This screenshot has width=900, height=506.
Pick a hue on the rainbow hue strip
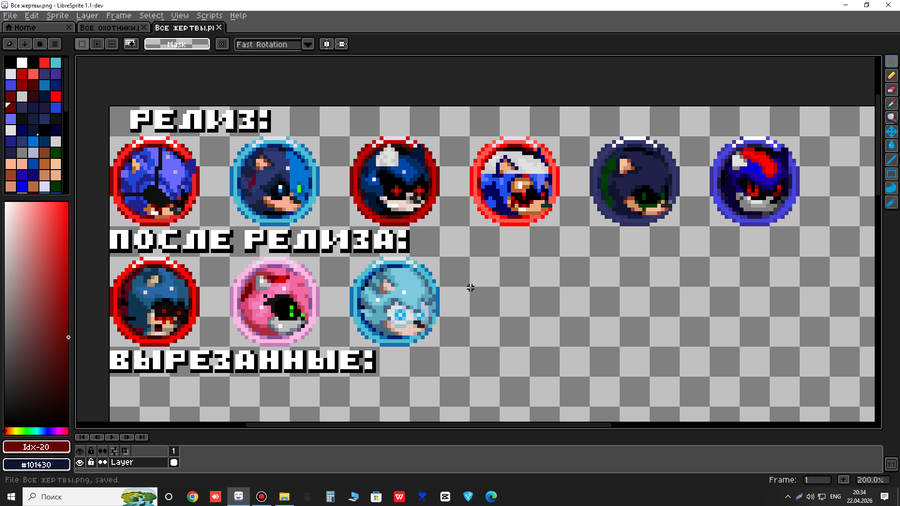[x=36, y=431]
